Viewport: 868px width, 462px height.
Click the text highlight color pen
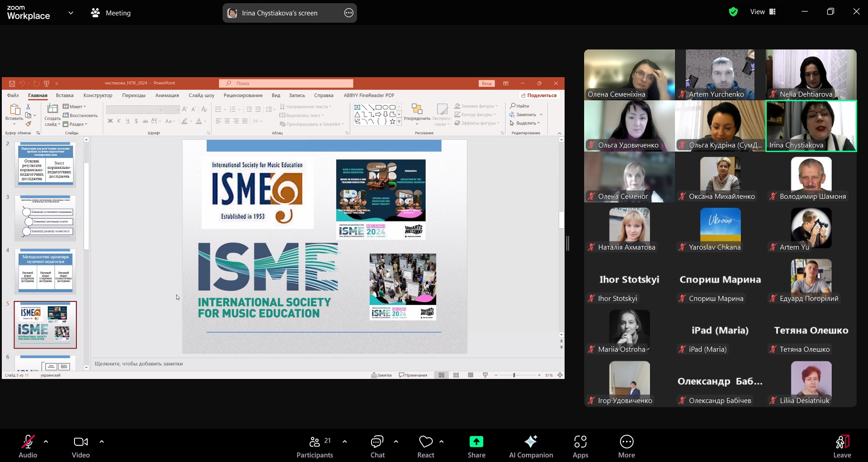pos(184,121)
